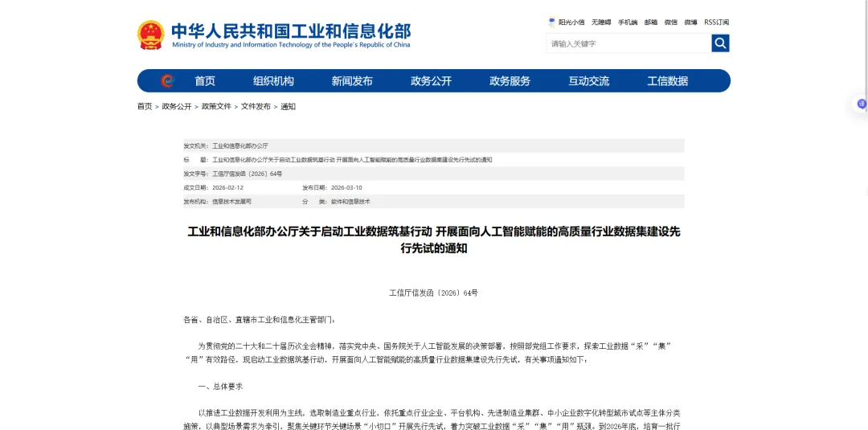The height and width of the screenshot is (430, 868).
Task: Open the 互动交流 navigation item
Action: (x=589, y=81)
